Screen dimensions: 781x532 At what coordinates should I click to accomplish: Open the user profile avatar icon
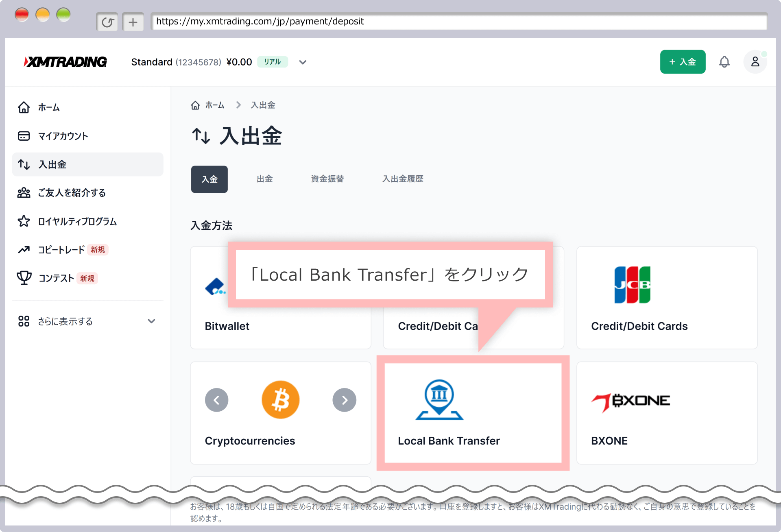755,62
